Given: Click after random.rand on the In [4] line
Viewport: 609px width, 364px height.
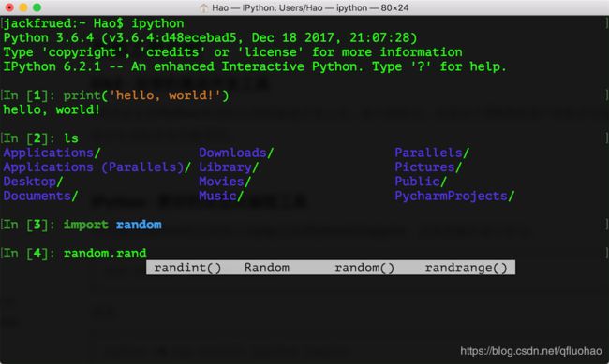Looking at the screenshot, I should (x=148, y=254).
